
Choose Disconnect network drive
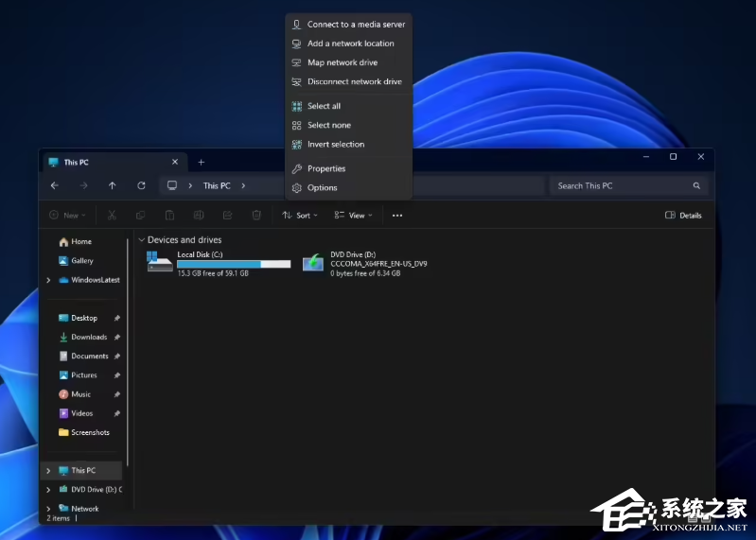tap(349, 82)
